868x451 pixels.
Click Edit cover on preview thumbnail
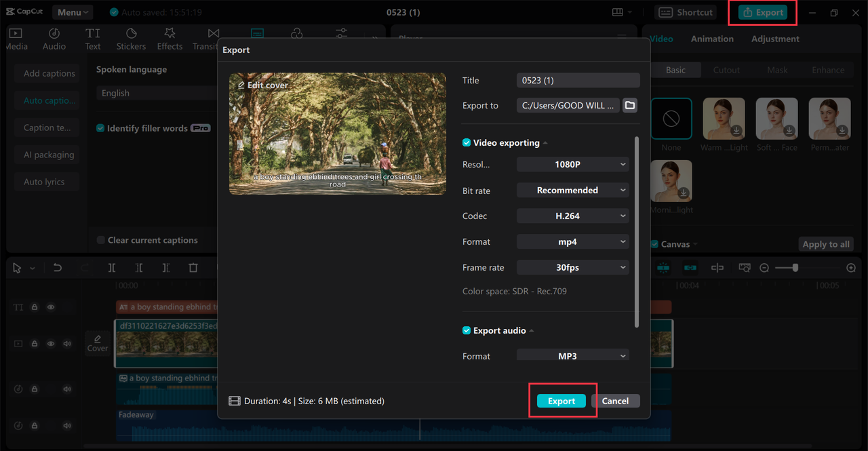point(262,85)
